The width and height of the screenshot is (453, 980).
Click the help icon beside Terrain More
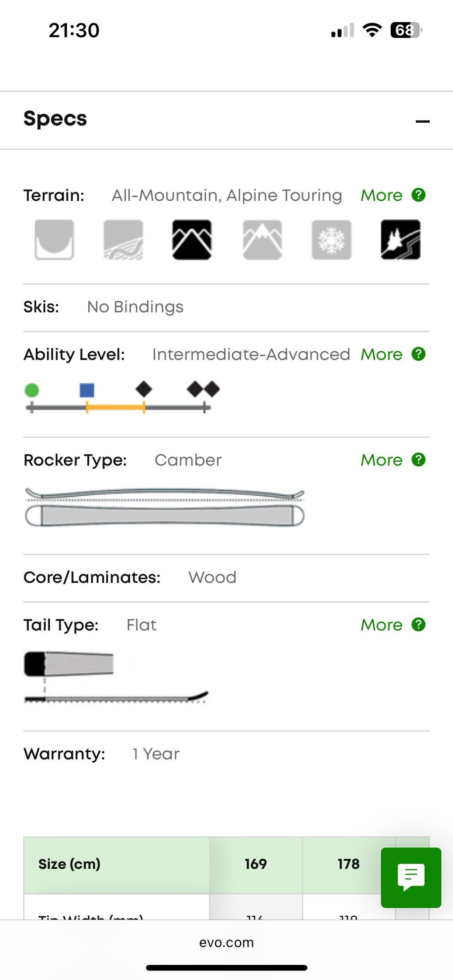pos(419,195)
